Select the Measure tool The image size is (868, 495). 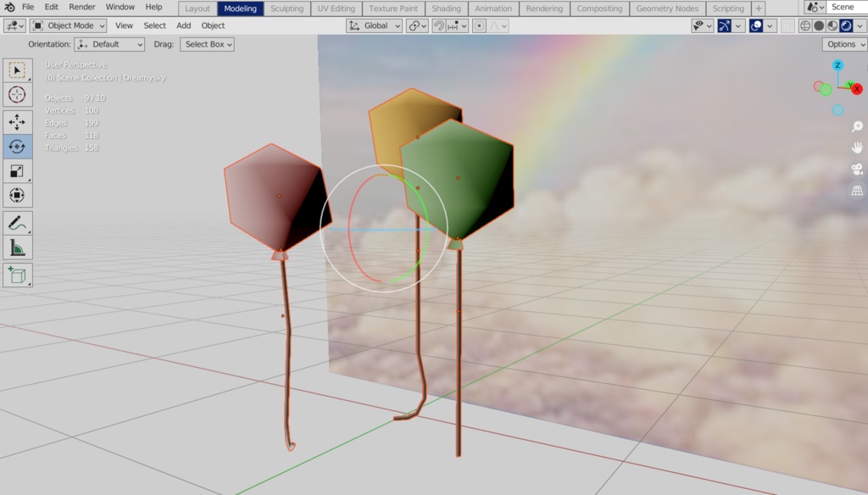(17, 247)
